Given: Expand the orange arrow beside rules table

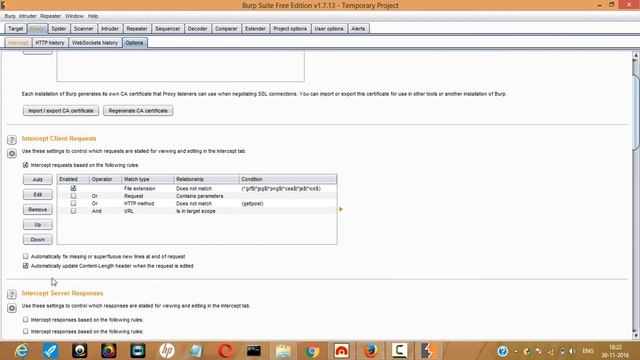Looking at the screenshot, I should (341, 209).
